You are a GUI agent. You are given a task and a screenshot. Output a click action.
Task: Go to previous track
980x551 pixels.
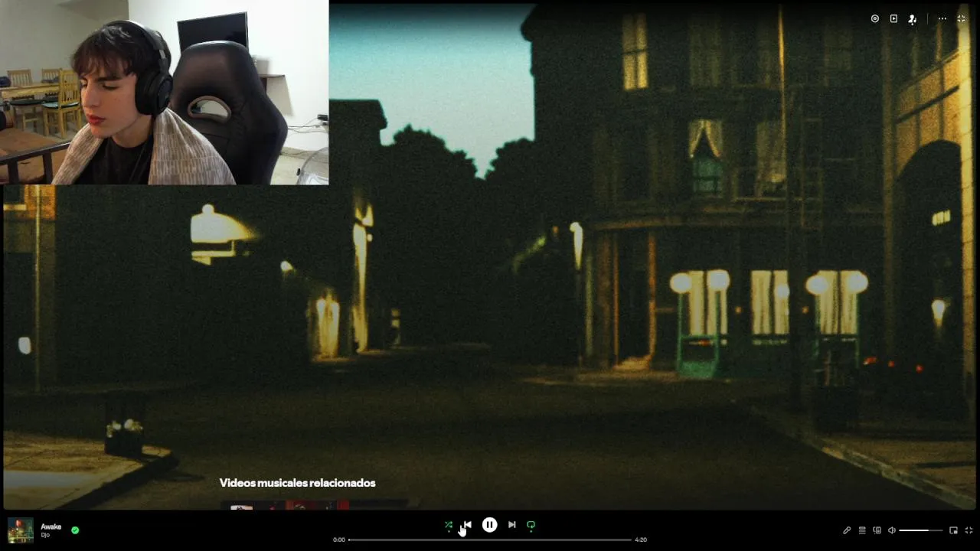point(468,525)
